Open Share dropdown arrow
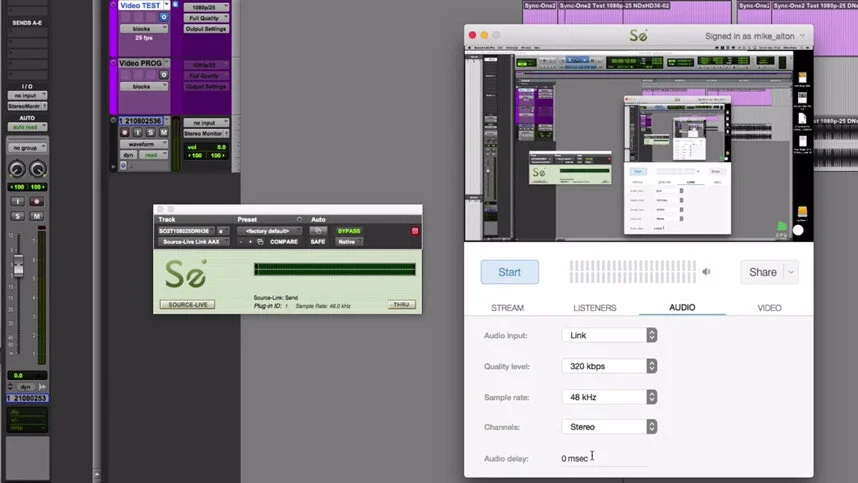This screenshot has width=858, height=483. click(x=791, y=272)
